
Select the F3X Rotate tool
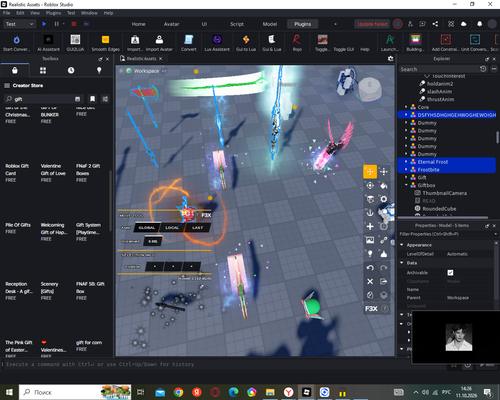[x=370, y=185]
